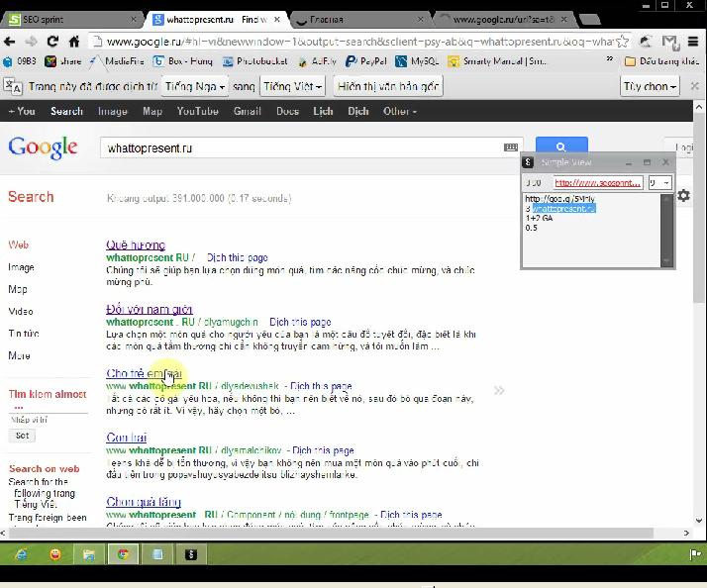Open the Box - Hung bookmark
The height and width of the screenshot is (588, 707).
coord(183,61)
